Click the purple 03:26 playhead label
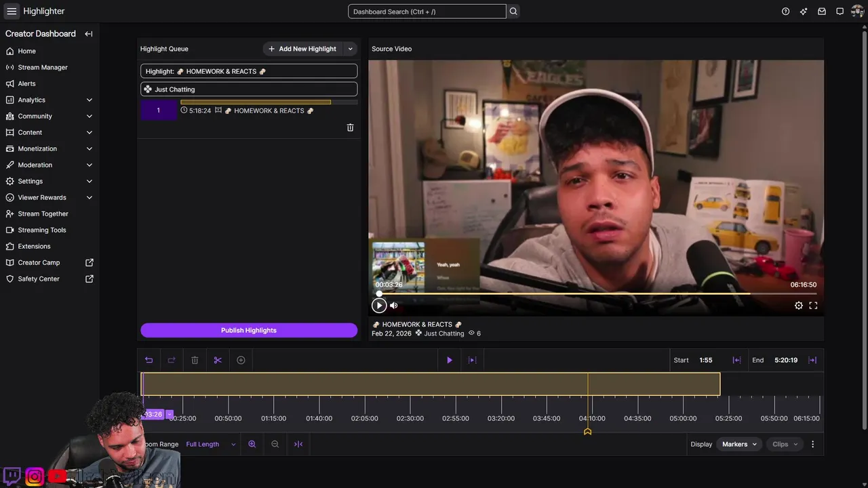Image resolution: width=868 pixels, height=488 pixels. tap(155, 414)
